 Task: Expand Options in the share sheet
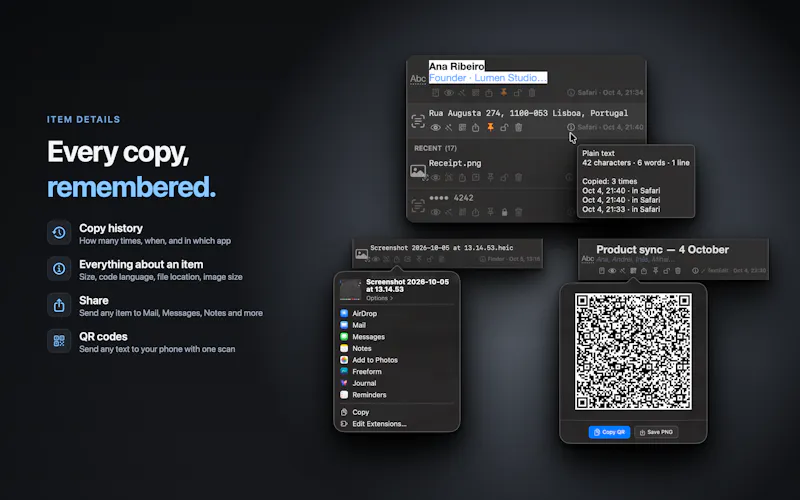(380, 298)
